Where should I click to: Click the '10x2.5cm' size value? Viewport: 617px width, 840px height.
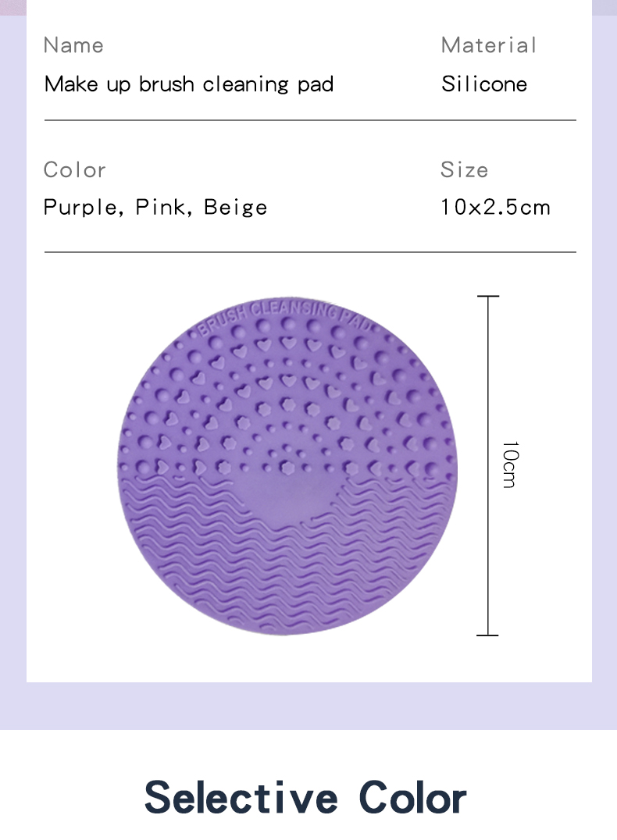[x=495, y=208]
